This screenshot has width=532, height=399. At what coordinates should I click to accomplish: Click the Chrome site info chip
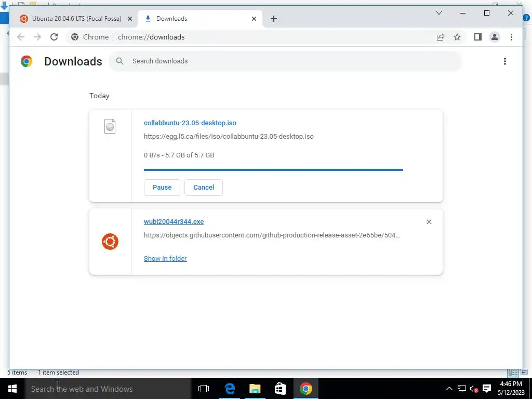(x=90, y=37)
